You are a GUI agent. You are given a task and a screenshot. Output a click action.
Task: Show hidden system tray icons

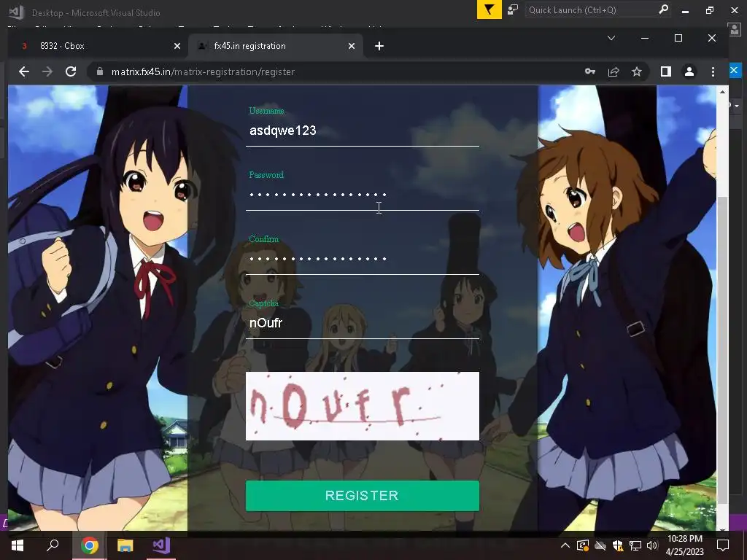point(565,545)
